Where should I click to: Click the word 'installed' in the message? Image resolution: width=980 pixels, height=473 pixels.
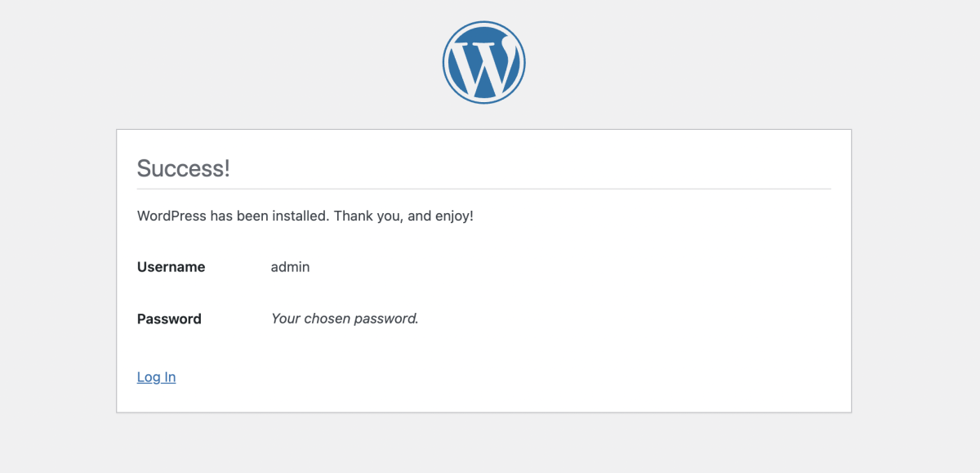pyautogui.click(x=301, y=216)
